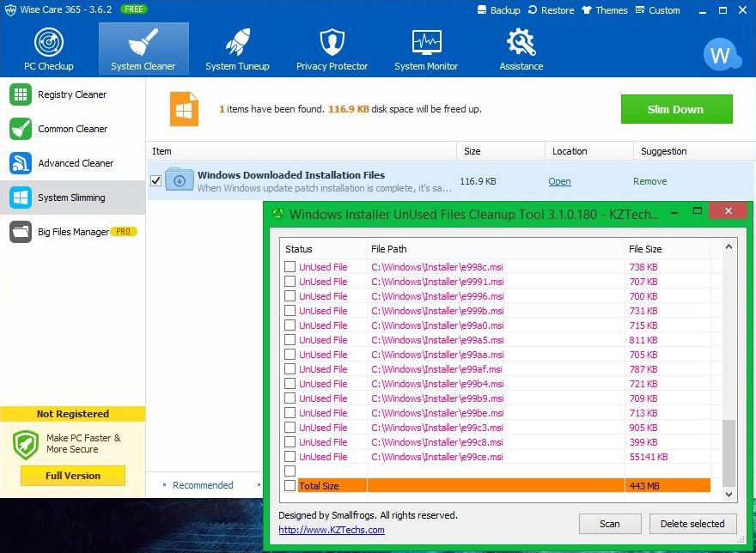Click the scroll down arrow in file list

click(729, 495)
